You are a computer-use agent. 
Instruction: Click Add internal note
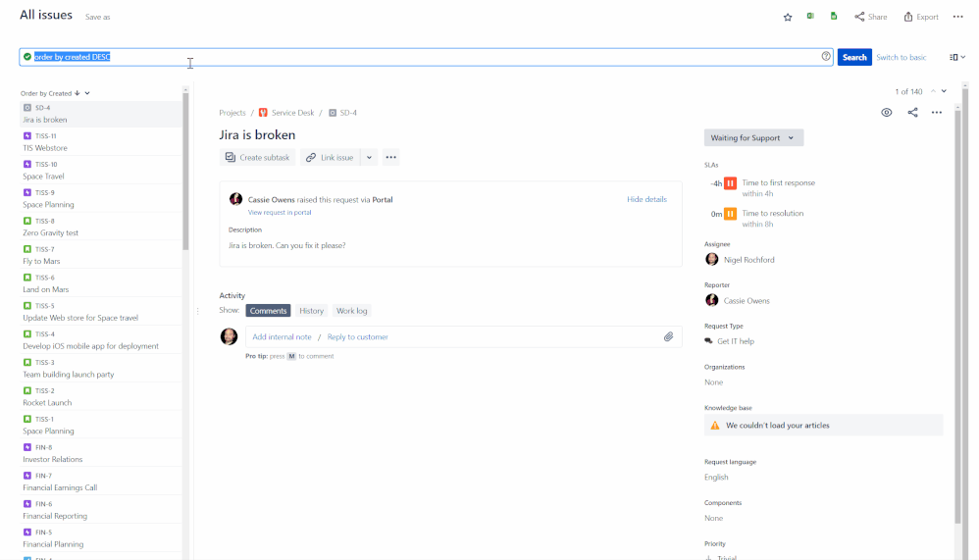click(282, 337)
